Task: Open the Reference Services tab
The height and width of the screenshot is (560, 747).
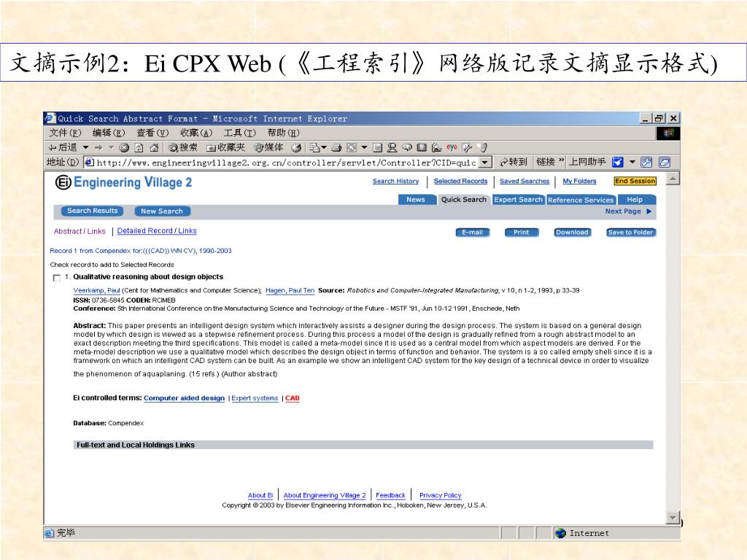Action: 581,200
